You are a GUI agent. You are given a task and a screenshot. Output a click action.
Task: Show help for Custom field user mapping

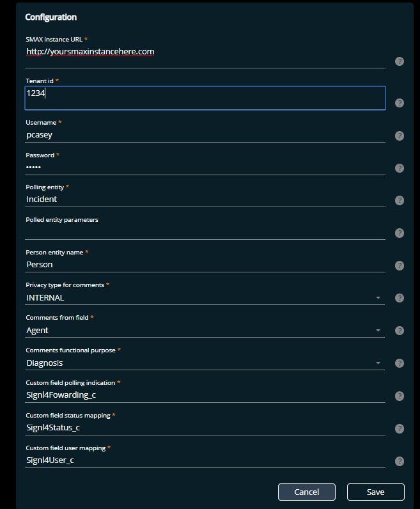click(x=400, y=461)
